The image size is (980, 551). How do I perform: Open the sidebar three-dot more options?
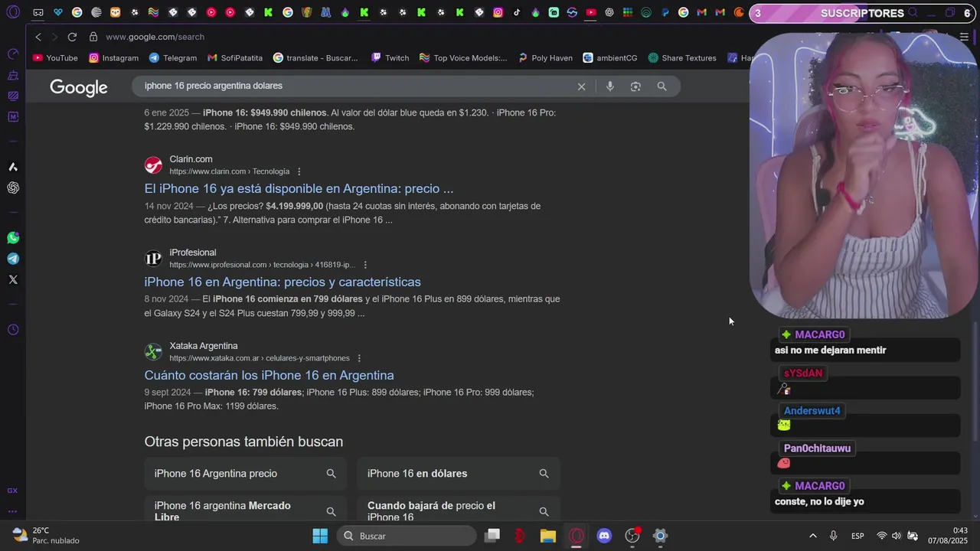12,511
